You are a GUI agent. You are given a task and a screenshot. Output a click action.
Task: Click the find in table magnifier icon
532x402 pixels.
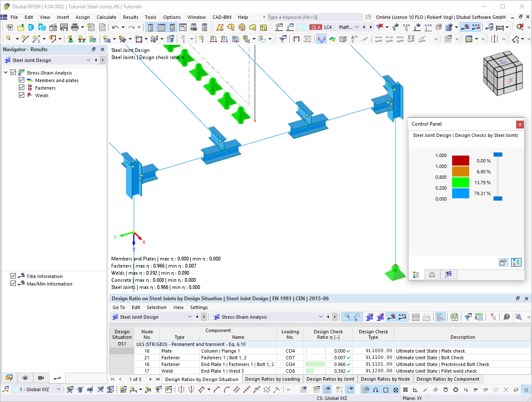[x=518, y=317]
